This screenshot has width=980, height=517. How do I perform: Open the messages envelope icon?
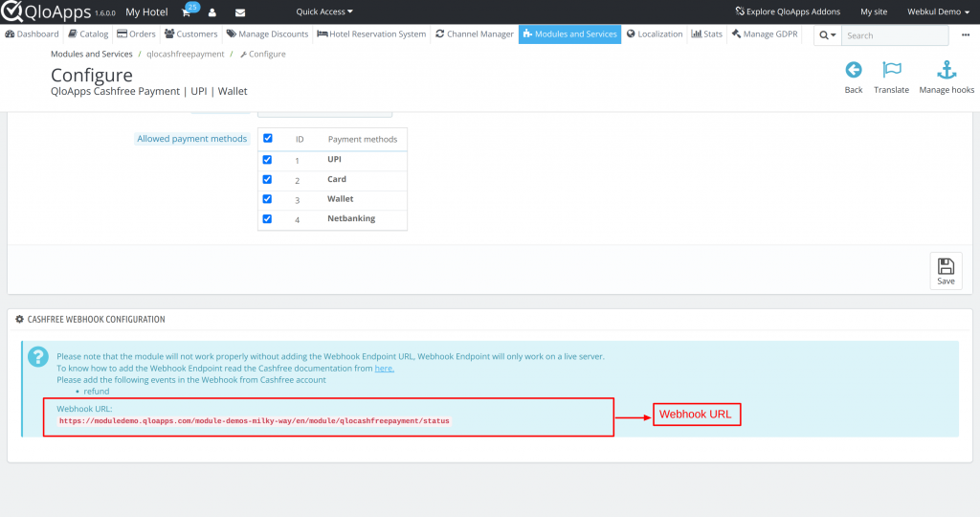point(240,11)
